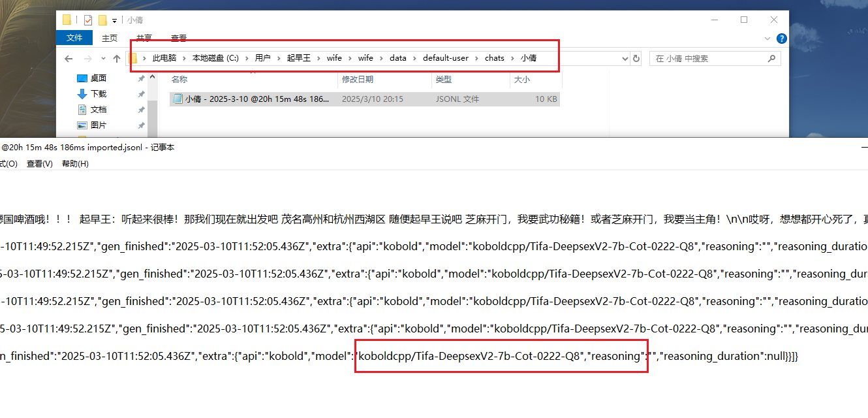Click the JSONL 文件 type cell
The width and height of the screenshot is (868, 418).
coord(457,99)
